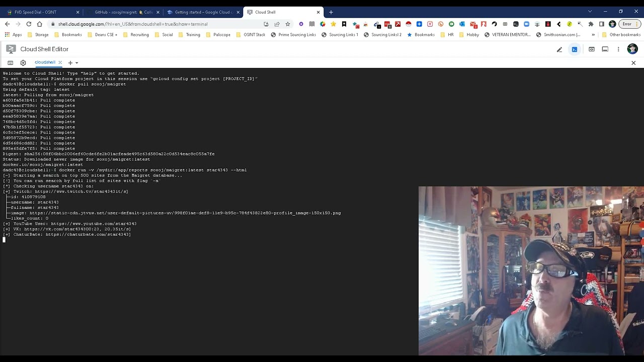The image size is (644, 362).
Task: Close the cloudshell terminal tab
Action: click(x=60, y=62)
